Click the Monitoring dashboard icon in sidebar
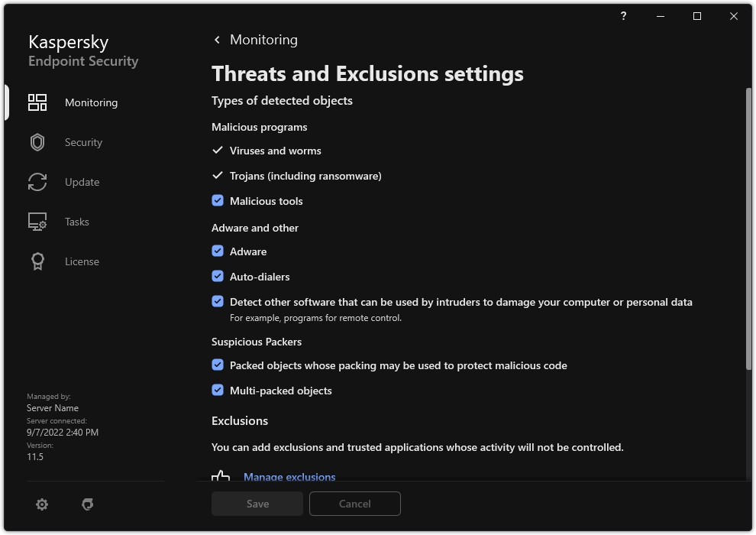Image resolution: width=756 pixels, height=535 pixels. [37, 102]
